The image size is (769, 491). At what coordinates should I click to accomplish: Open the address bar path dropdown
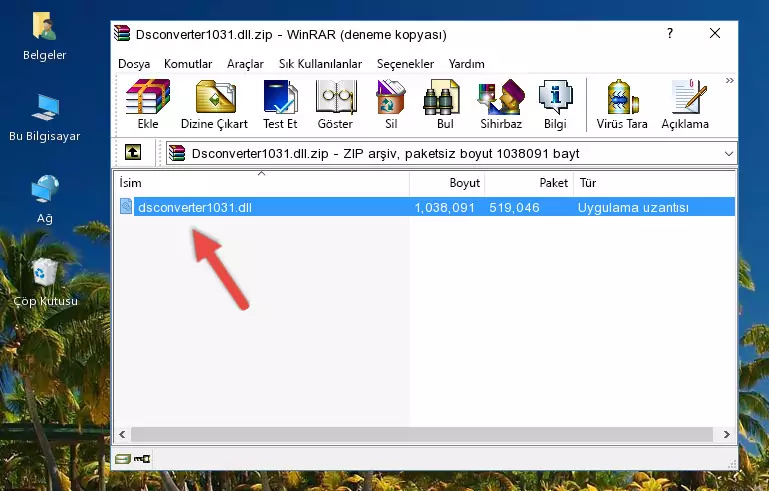(x=729, y=154)
